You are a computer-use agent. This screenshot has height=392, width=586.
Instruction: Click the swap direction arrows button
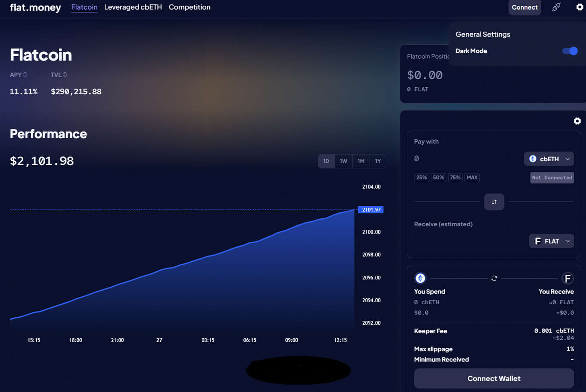tap(494, 202)
